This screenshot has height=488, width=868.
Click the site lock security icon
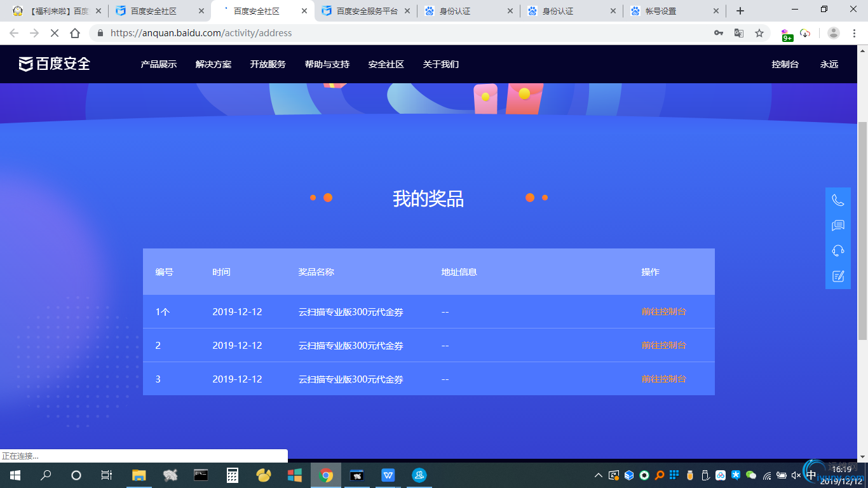tap(100, 33)
